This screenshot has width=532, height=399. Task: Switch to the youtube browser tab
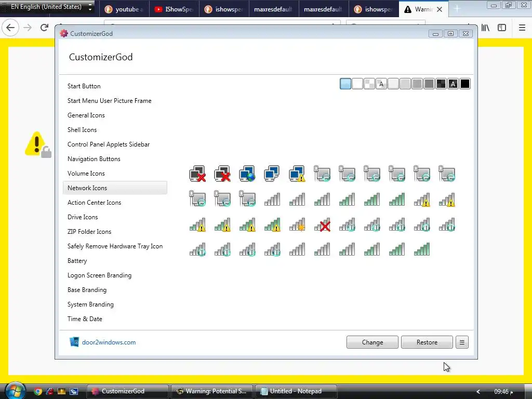[124, 9]
